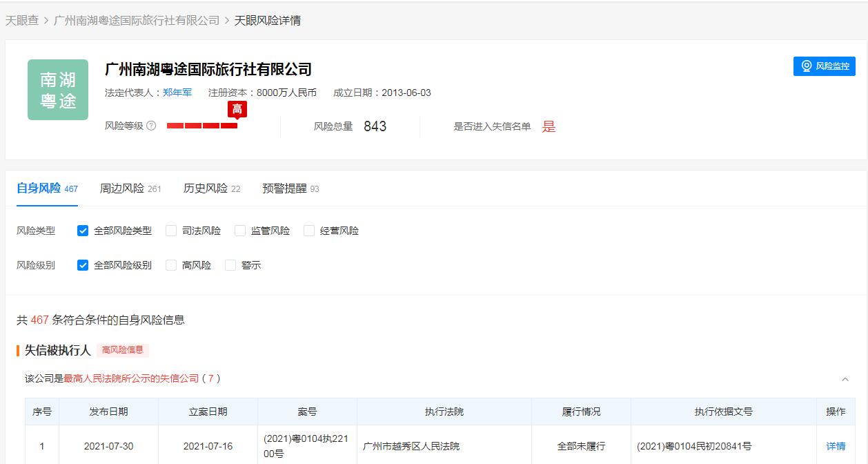Open 详情 for the first court case
The width and height of the screenshot is (868, 464).
(836, 445)
